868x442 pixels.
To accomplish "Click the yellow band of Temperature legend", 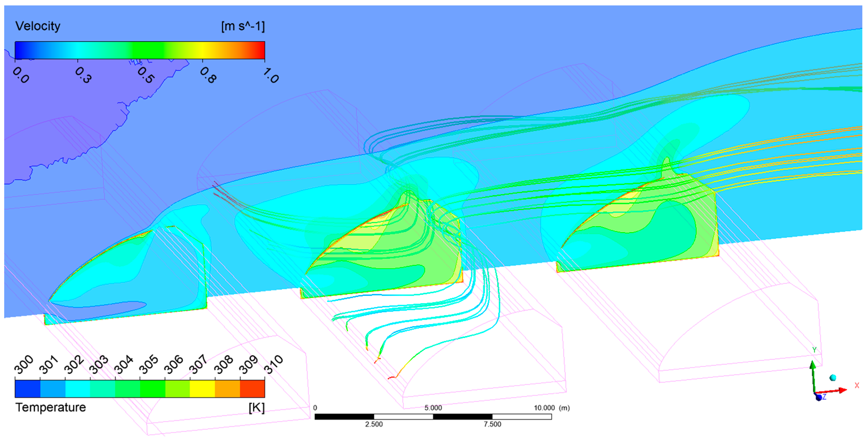I will click(x=202, y=389).
